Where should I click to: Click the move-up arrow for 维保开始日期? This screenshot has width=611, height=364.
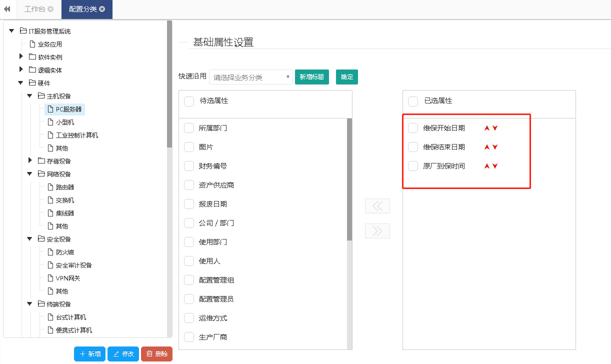(486, 128)
